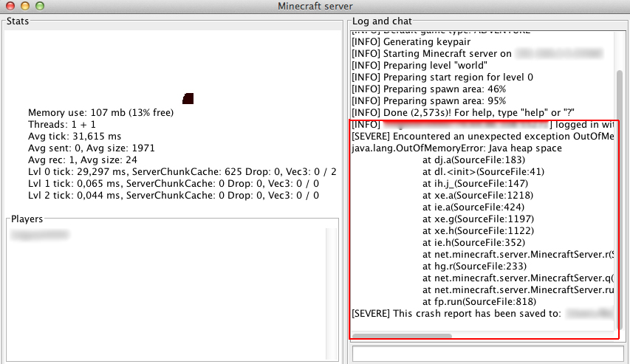Click the 'at hg.r(SourceFile:233)' stack line

coord(474,267)
